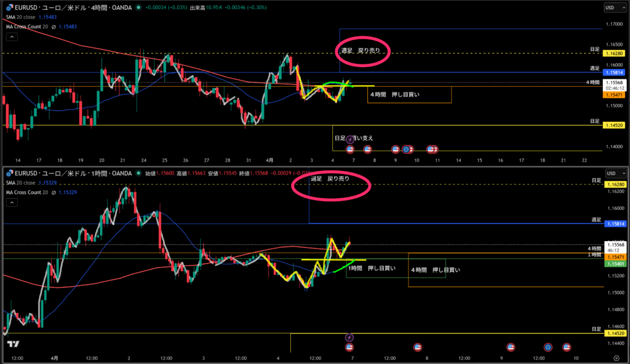This screenshot has height=364, width=630.
Task: Open the USD currency dropdown in the top chart
Action: [612, 8]
